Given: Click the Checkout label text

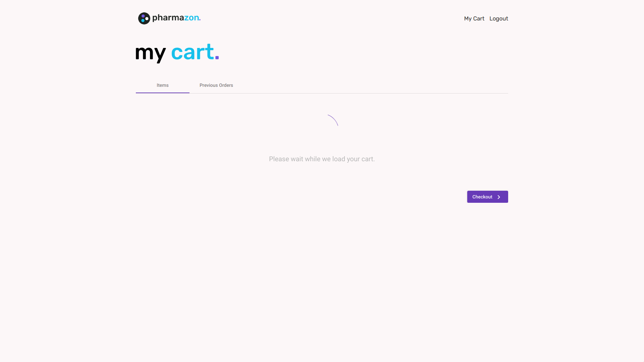Looking at the screenshot, I should (x=482, y=197).
